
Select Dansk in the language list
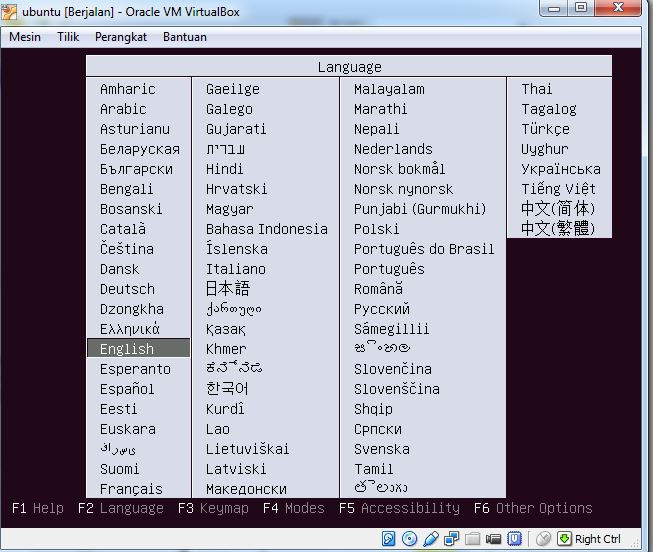point(120,269)
